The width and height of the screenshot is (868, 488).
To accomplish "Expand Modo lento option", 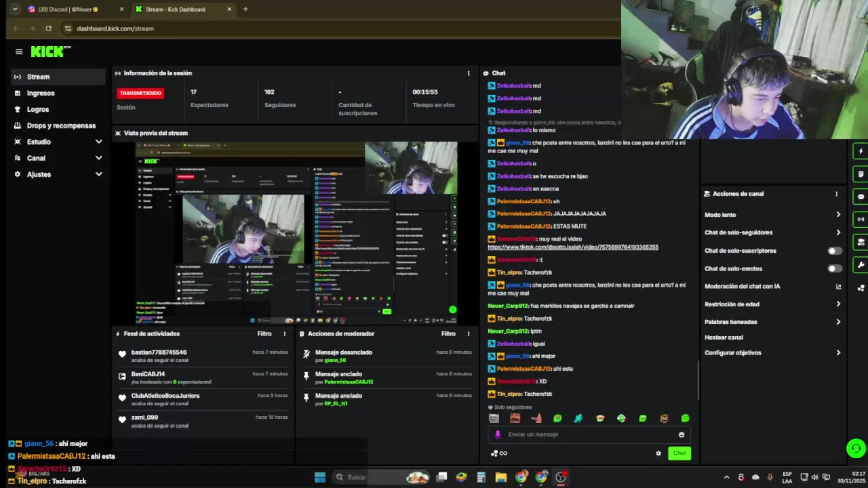I will point(772,215).
